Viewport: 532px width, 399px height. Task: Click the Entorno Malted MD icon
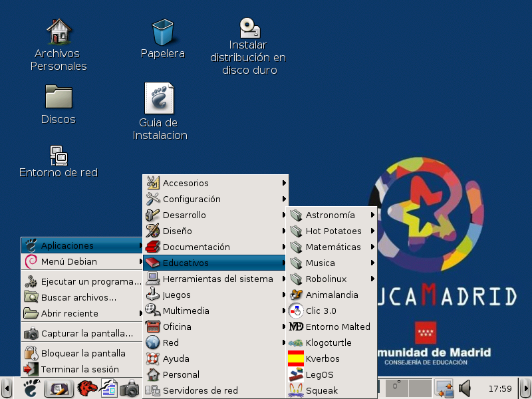[296, 327]
